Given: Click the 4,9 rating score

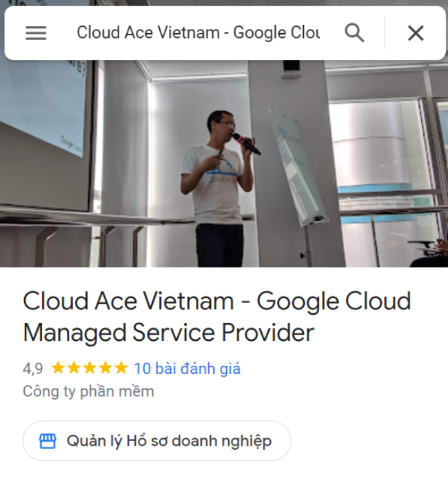Looking at the screenshot, I should 33,368.
